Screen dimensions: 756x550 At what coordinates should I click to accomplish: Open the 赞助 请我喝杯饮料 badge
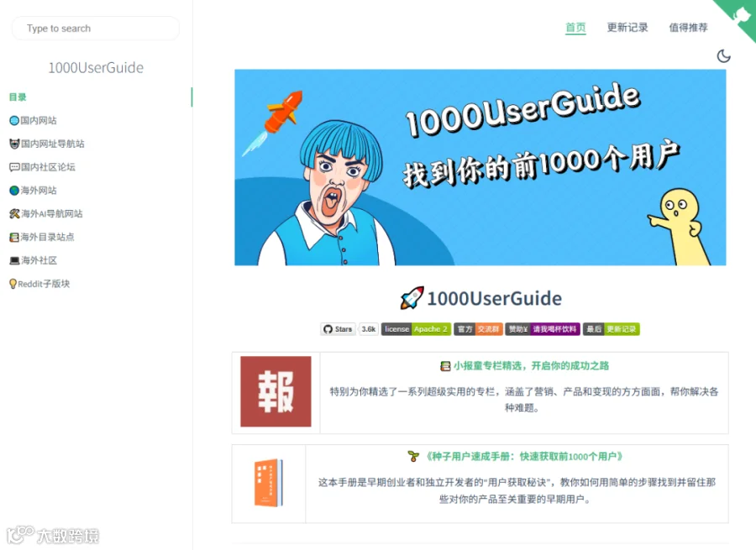543,329
